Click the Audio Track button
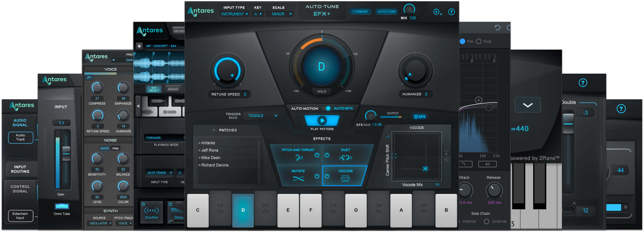 point(21,137)
